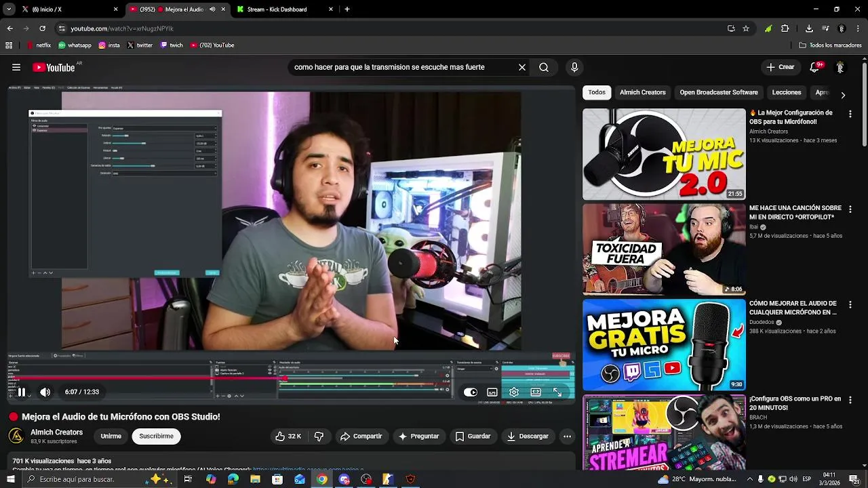Open the YouTube guide hamburger menu
This screenshot has height=488, width=868.
pyautogui.click(x=16, y=67)
